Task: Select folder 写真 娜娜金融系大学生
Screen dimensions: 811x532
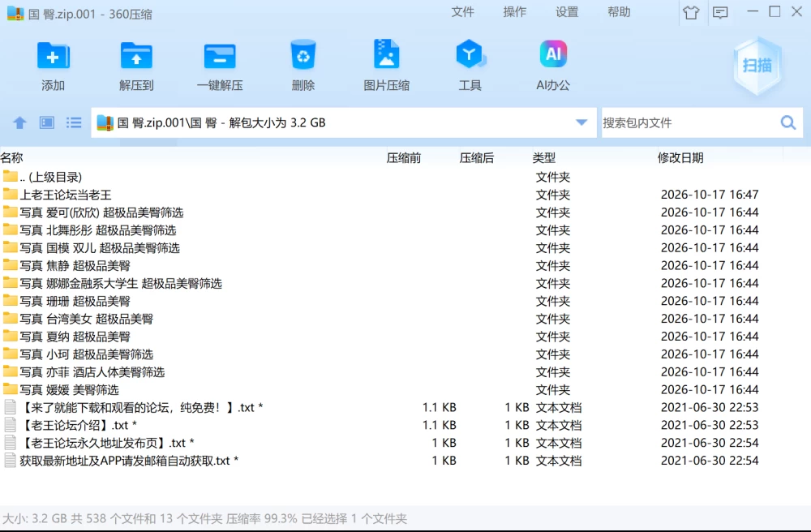Action: click(405, 283)
